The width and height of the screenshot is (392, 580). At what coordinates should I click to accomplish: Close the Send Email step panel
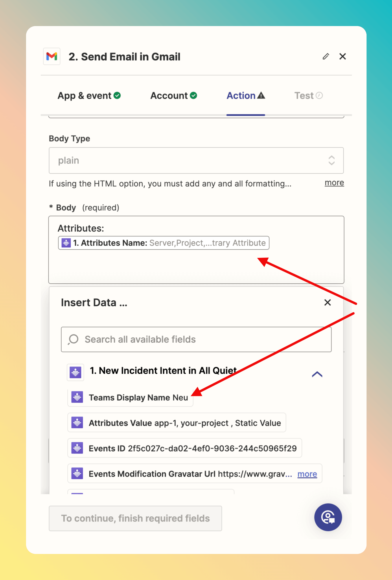click(343, 56)
